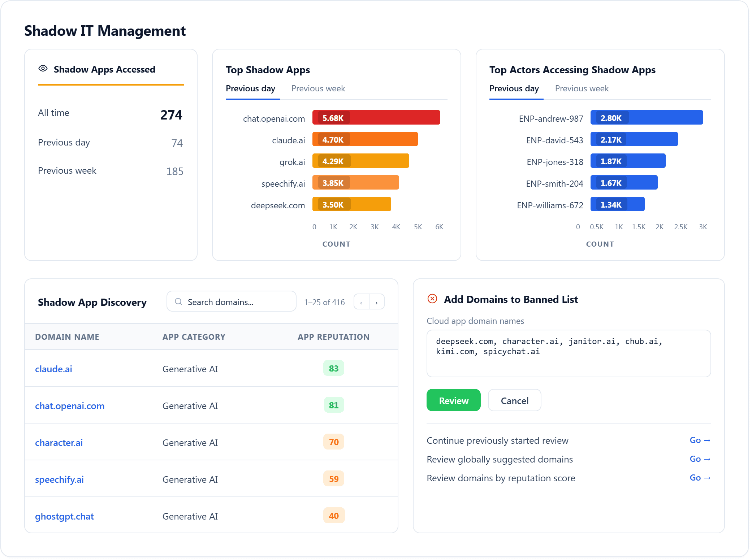Click Generative AI category in claude.ai row

[x=190, y=369]
